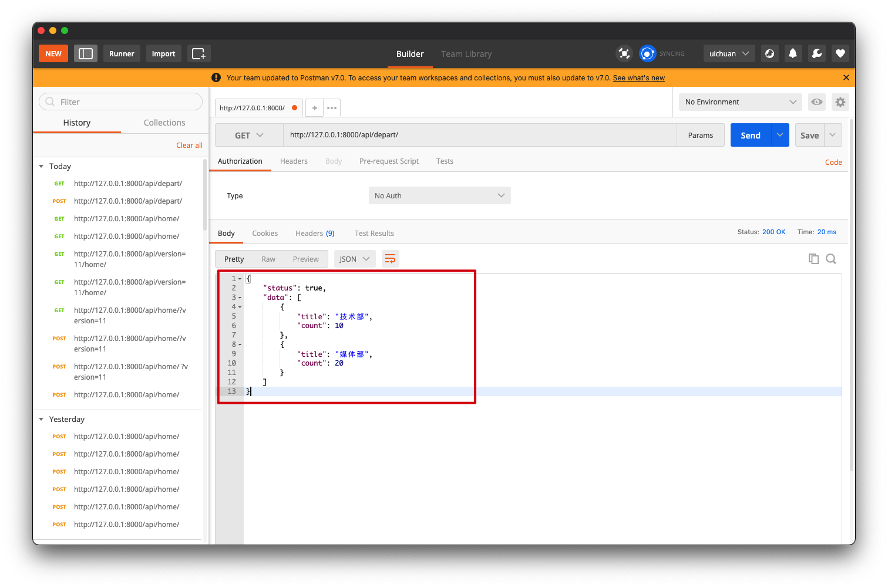Open the Runner
888x588 pixels.
122,53
